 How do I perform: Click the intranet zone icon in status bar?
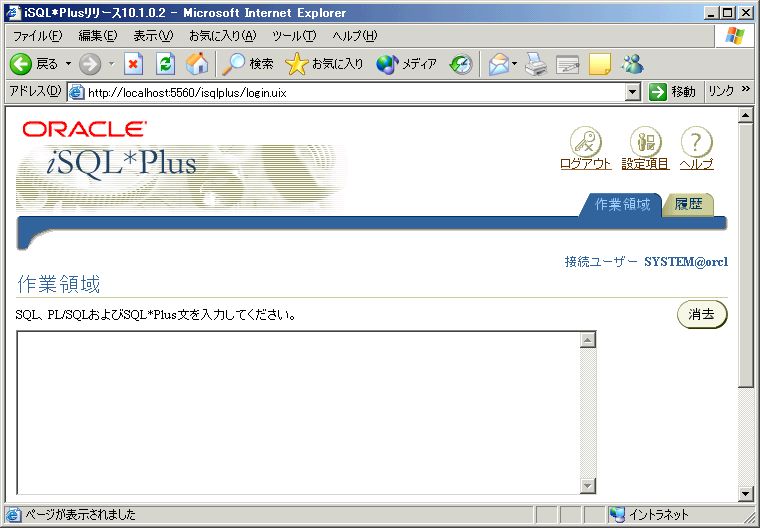[x=617, y=514]
